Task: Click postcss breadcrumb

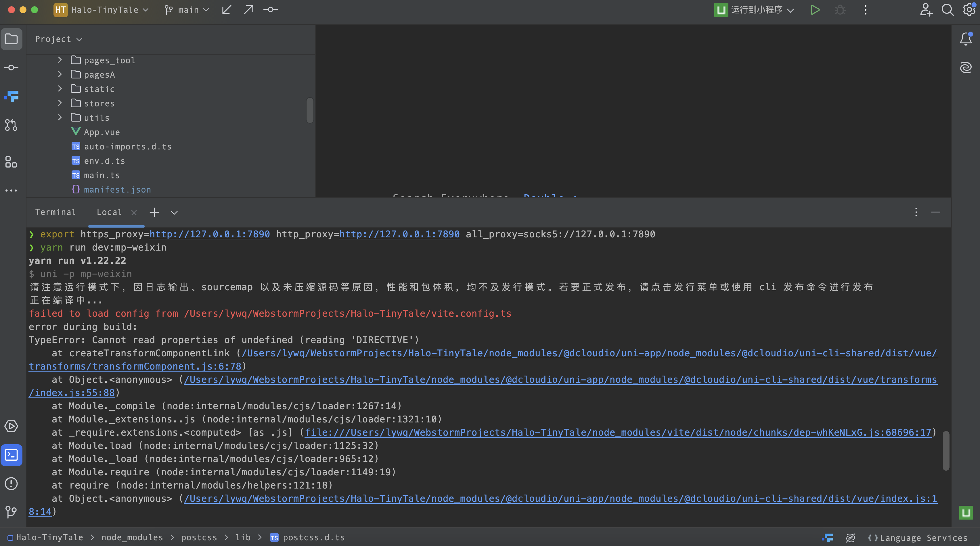Action: pyautogui.click(x=199, y=538)
